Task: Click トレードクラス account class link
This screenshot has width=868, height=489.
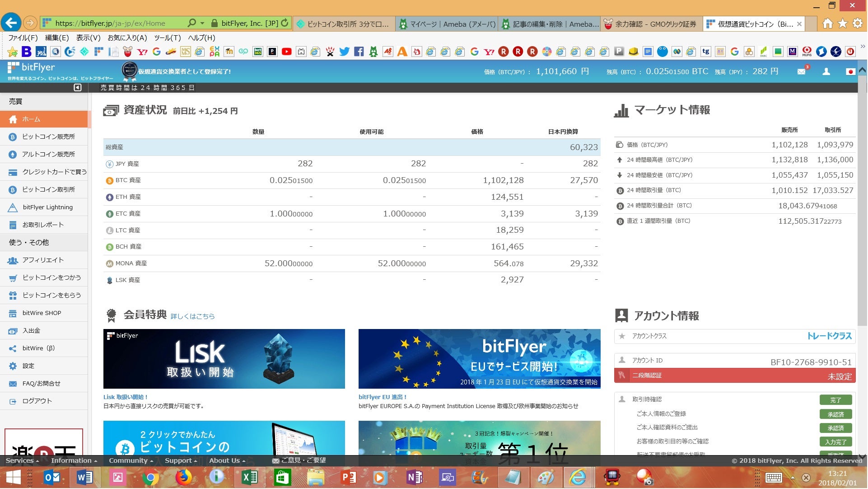Action: click(x=830, y=336)
